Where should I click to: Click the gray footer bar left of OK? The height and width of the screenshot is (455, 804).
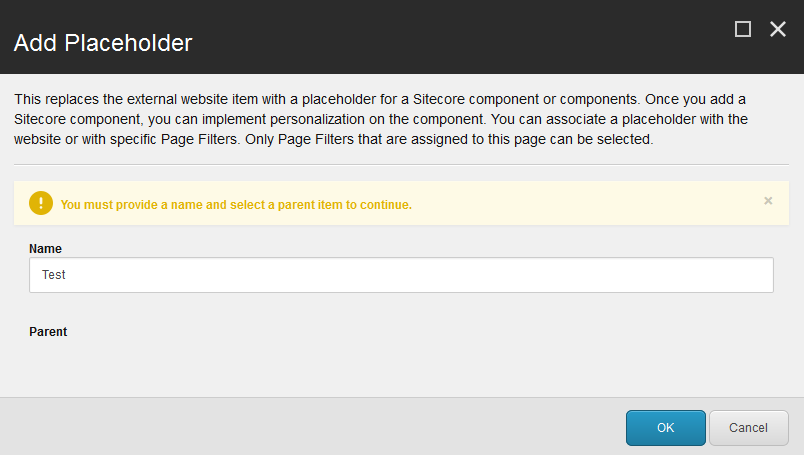point(300,427)
